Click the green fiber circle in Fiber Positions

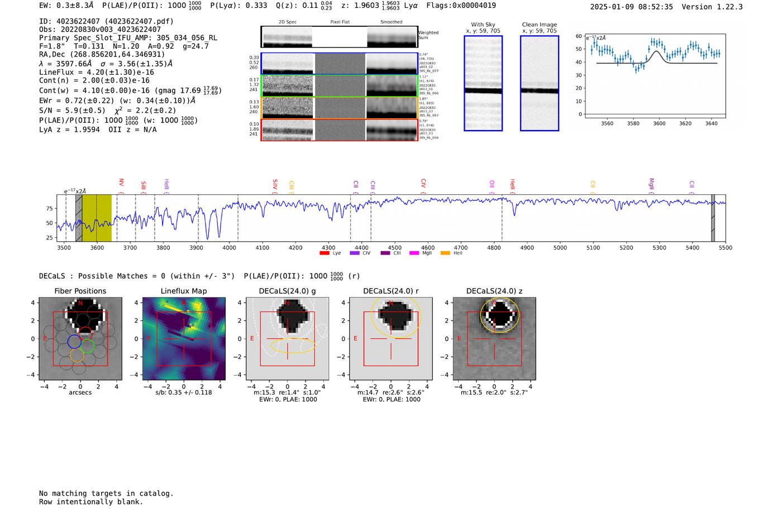pyautogui.click(x=87, y=346)
